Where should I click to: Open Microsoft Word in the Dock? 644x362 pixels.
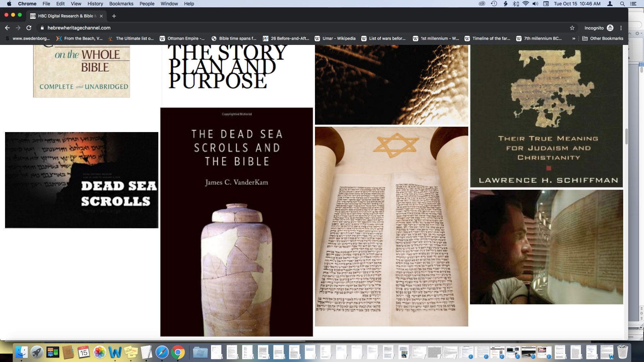pyautogui.click(x=115, y=352)
